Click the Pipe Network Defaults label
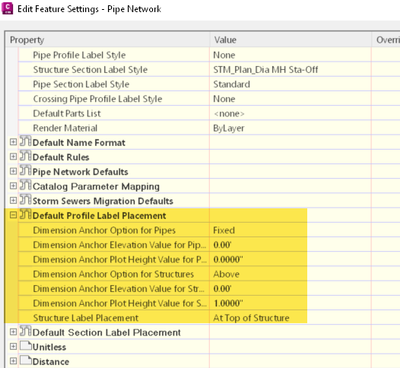This screenshot has height=368, width=400. click(80, 172)
